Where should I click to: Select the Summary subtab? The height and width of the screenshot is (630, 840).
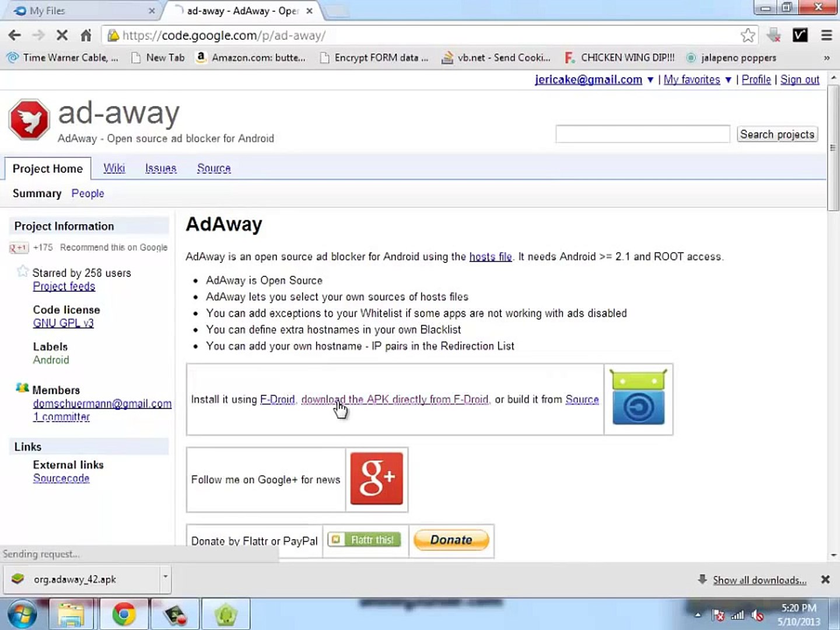click(x=37, y=193)
